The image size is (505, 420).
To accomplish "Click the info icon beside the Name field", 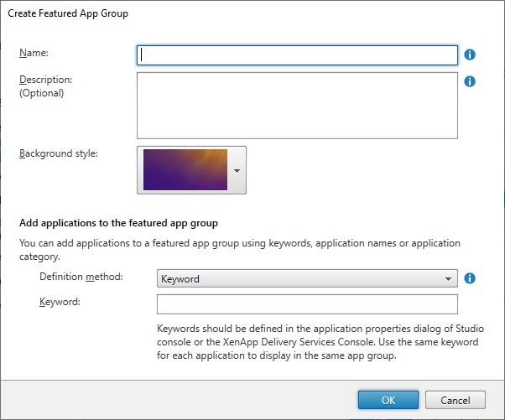I will (x=470, y=54).
